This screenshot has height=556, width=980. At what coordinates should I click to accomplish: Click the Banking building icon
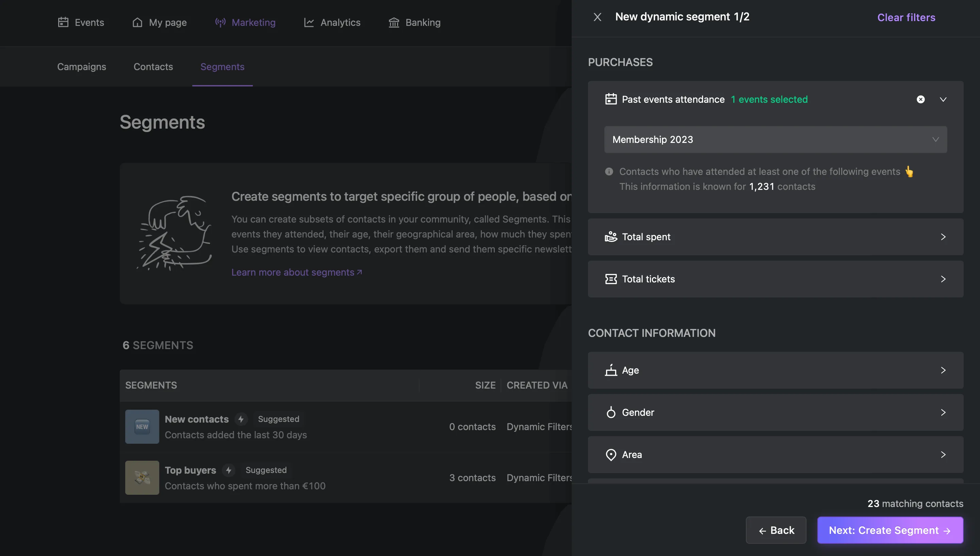[x=394, y=22]
